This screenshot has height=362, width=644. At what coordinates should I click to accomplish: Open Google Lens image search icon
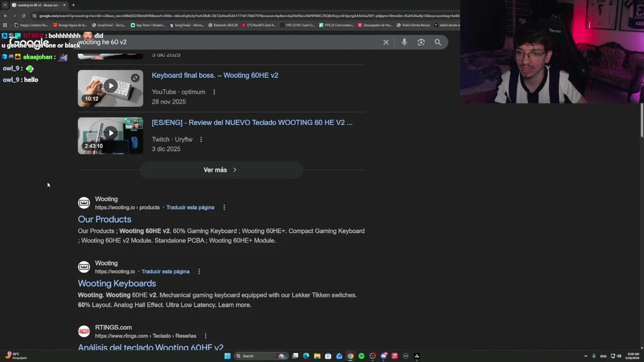pos(421,42)
